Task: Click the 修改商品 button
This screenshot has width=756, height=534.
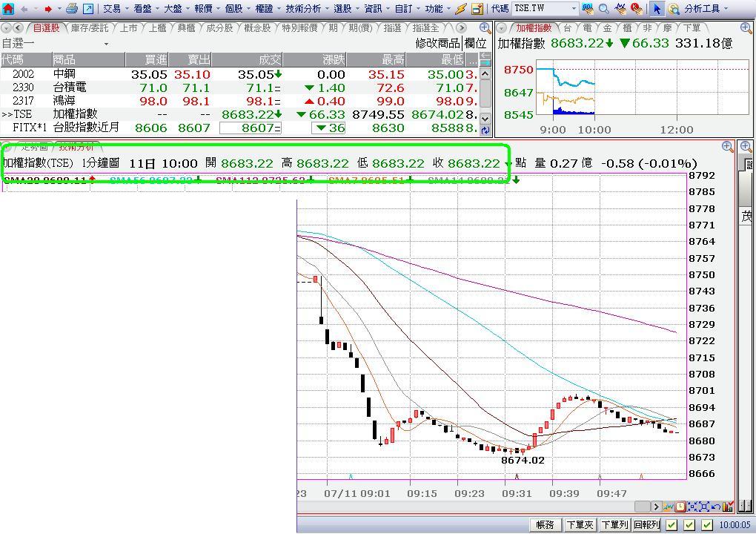Action: coord(437,44)
